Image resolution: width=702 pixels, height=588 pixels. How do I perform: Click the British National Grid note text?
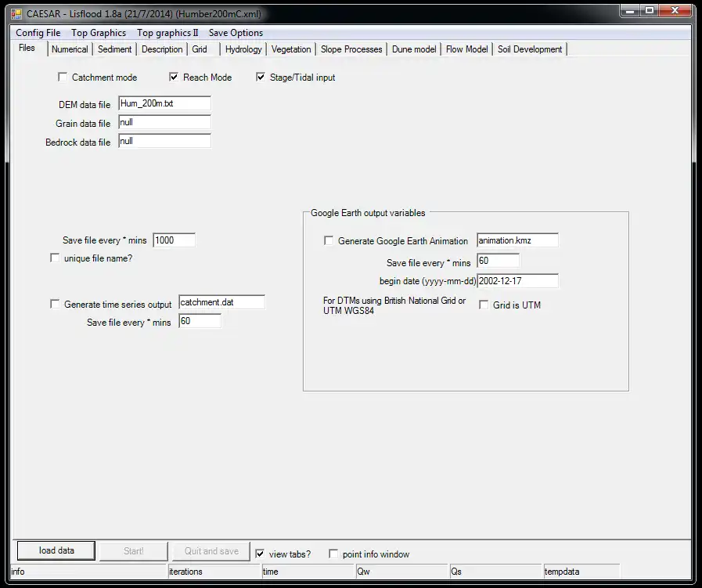(394, 305)
